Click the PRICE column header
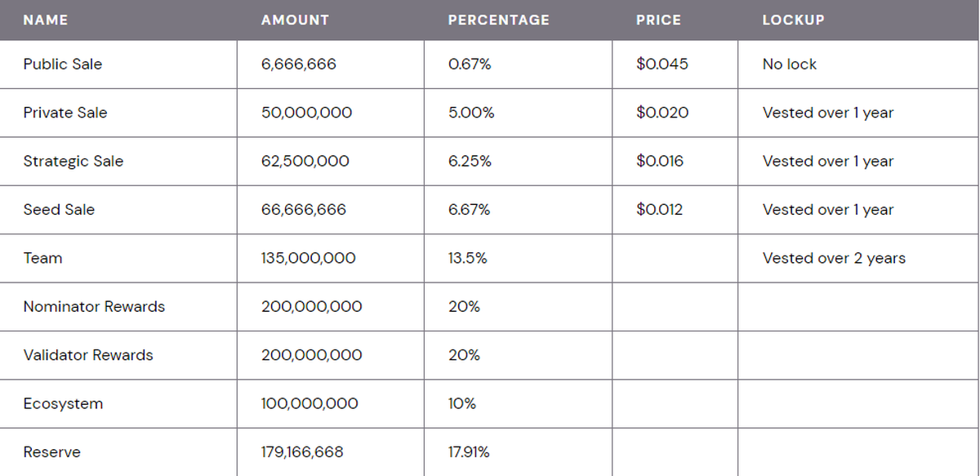 coord(658,20)
